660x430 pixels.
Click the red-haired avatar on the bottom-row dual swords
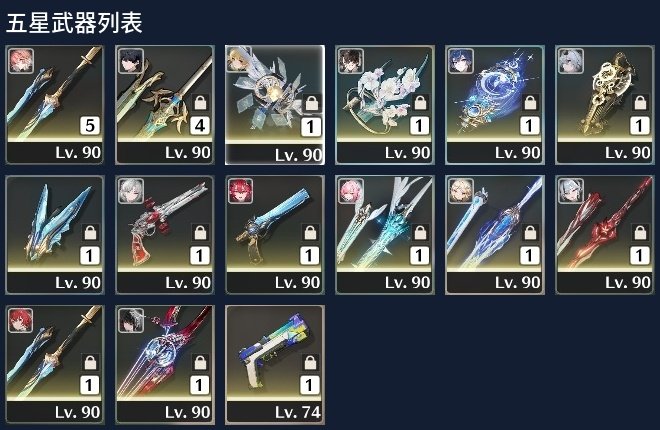[x=21, y=321]
